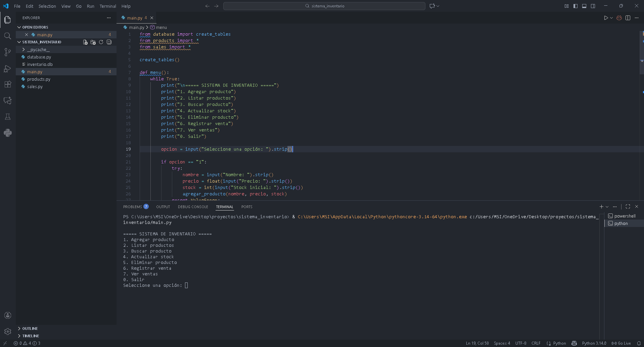Toggle the primary side bar visibility
Viewport: 644px width, 347px height.
click(576, 6)
